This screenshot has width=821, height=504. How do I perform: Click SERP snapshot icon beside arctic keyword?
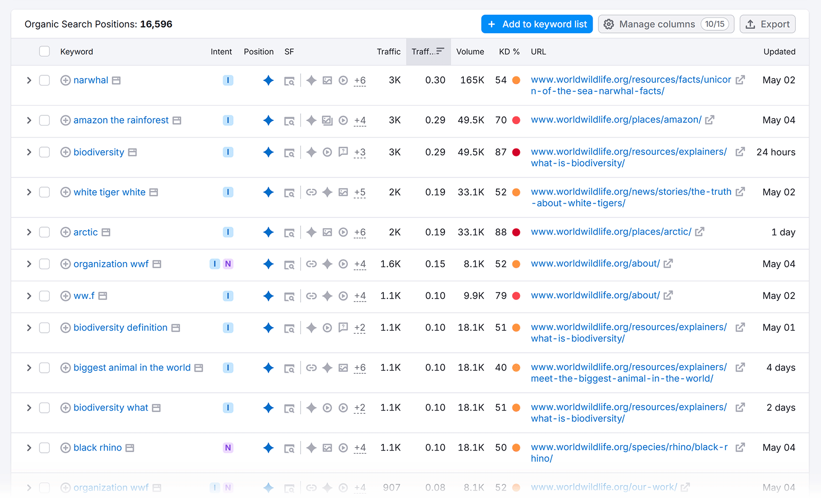pyautogui.click(x=106, y=232)
